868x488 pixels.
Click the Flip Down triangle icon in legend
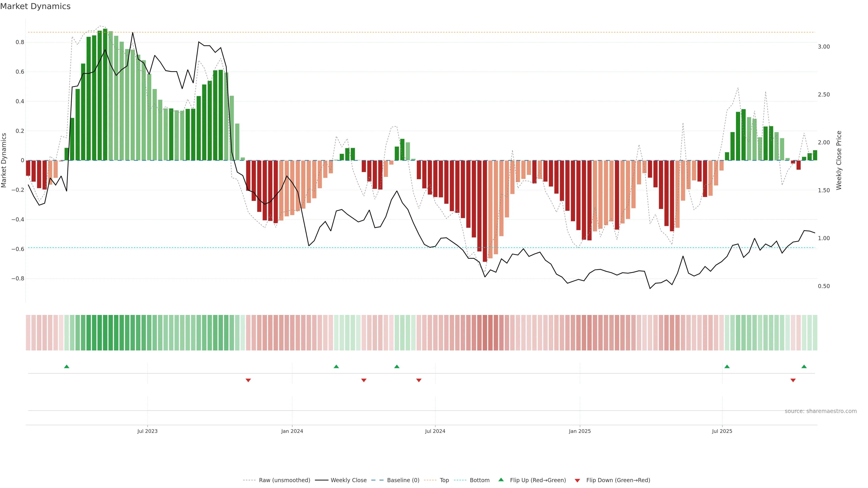577,480
